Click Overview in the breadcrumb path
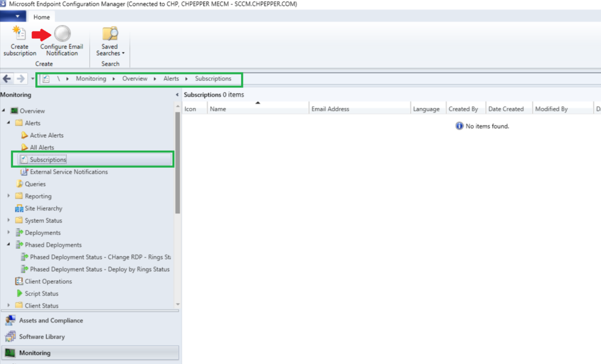This screenshot has width=601, height=364. pos(134,79)
